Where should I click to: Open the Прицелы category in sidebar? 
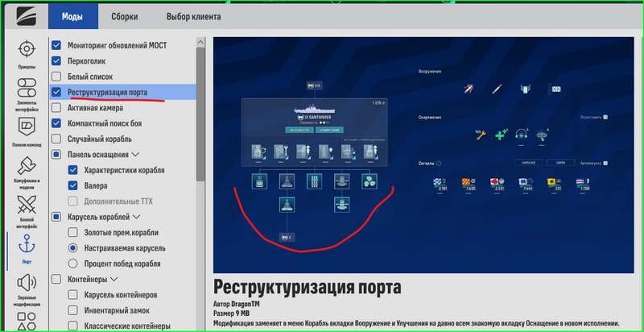27,54
